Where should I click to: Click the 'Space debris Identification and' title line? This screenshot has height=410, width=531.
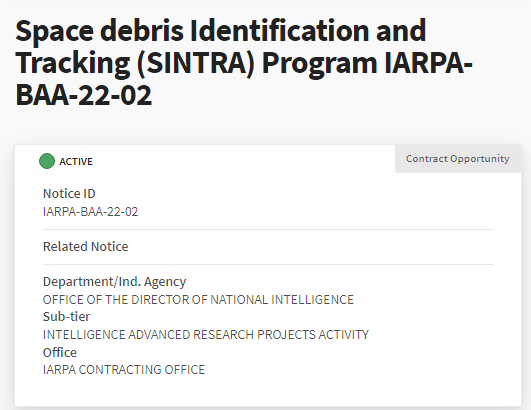(220, 30)
